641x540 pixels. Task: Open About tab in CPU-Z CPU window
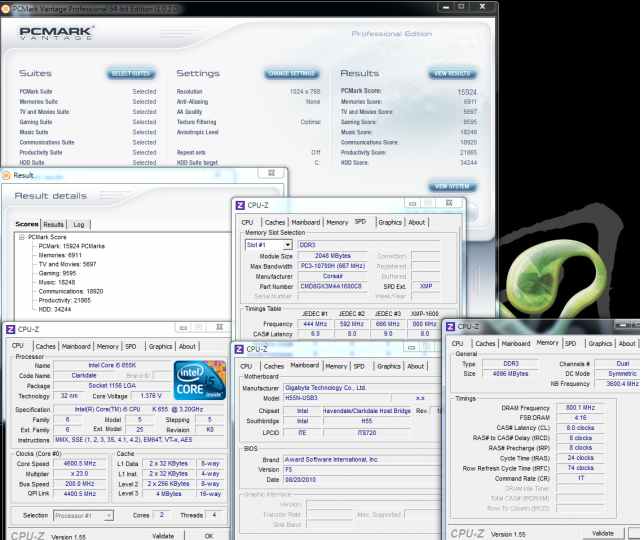coord(187,346)
